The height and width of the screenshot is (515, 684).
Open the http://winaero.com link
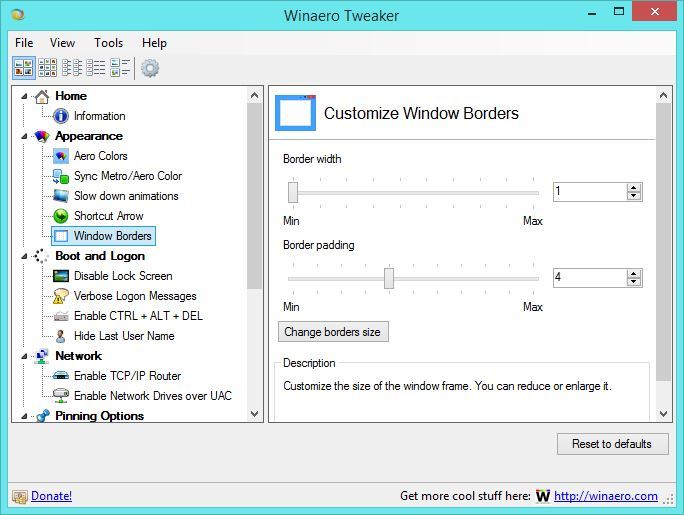606,496
